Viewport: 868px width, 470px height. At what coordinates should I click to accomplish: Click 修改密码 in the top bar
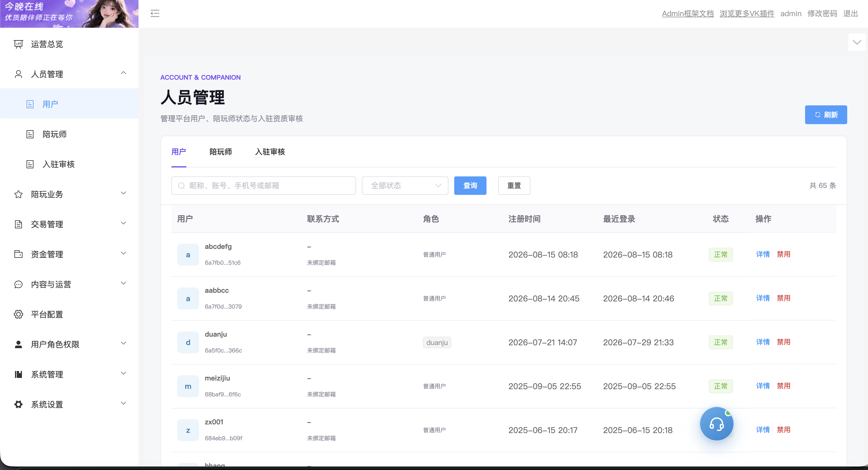click(822, 14)
